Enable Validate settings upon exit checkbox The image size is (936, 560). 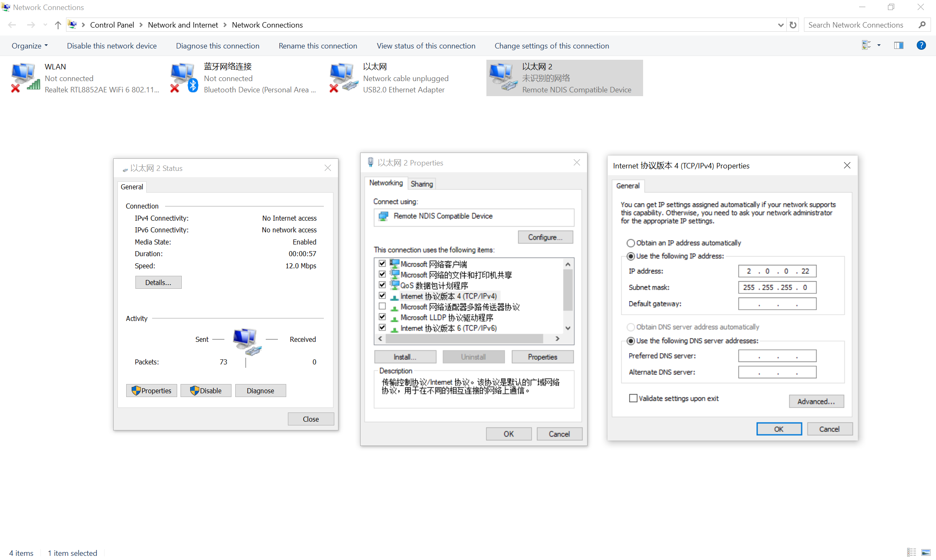click(633, 398)
